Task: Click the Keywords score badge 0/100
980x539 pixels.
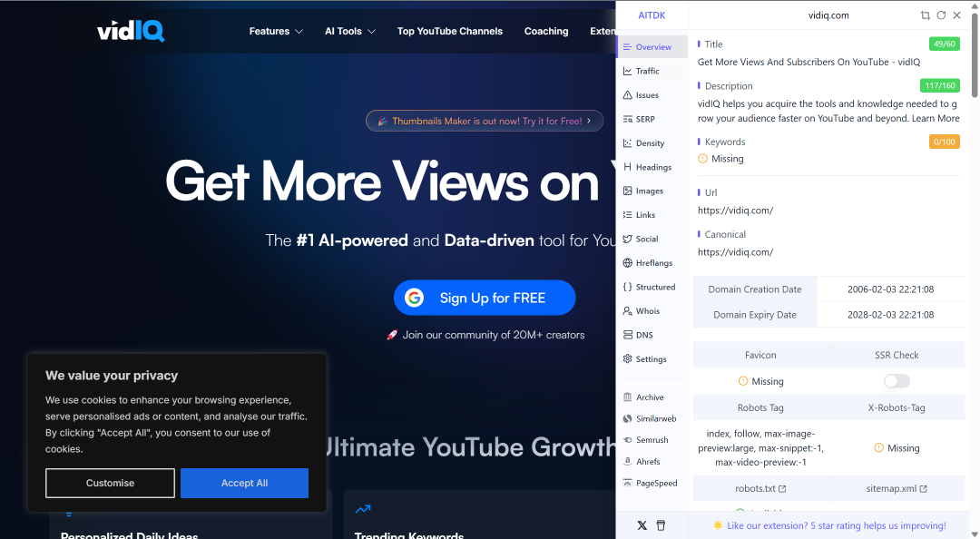Action: (944, 142)
